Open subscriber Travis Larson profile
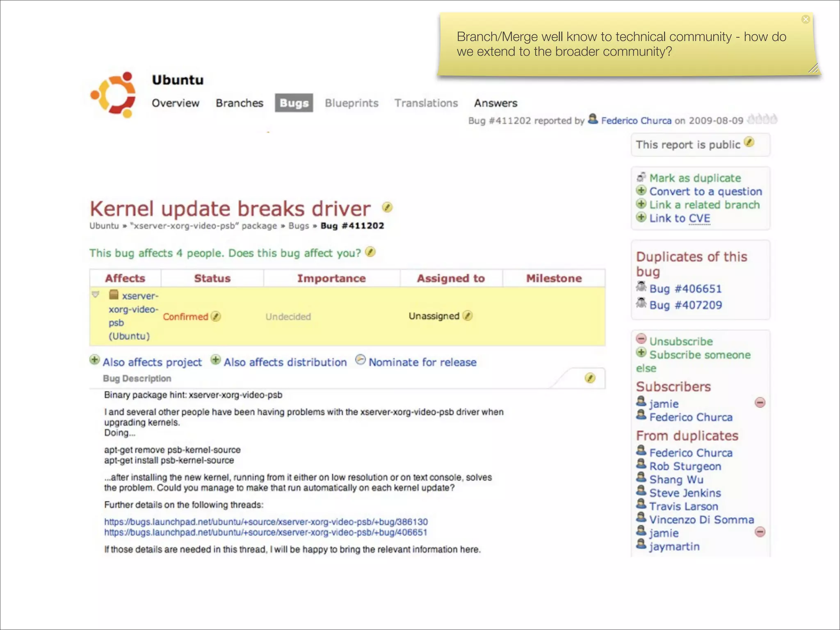The image size is (840, 630). [684, 507]
